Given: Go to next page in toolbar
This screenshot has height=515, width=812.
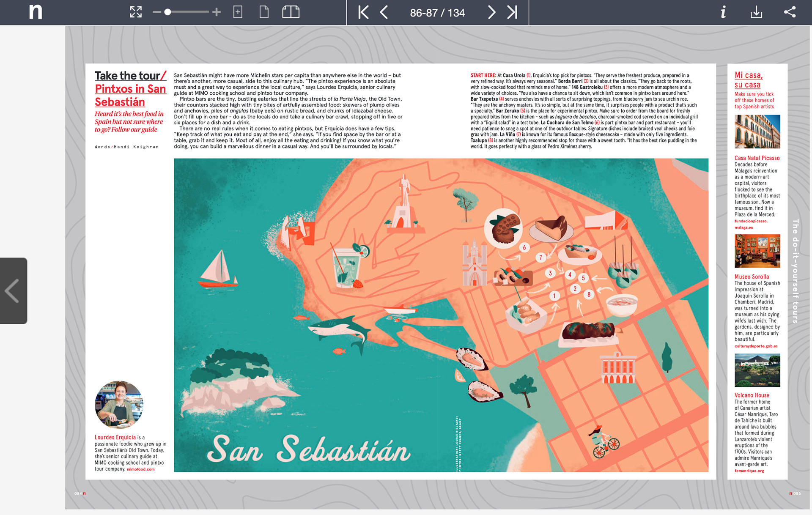Looking at the screenshot, I should tap(491, 12).
